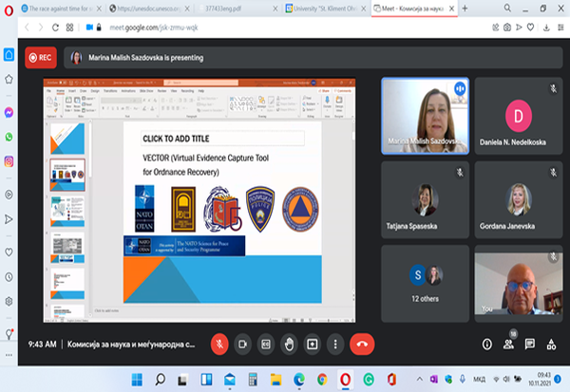Open the three-dot more options menu
This screenshot has width=570, height=392.
click(334, 343)
